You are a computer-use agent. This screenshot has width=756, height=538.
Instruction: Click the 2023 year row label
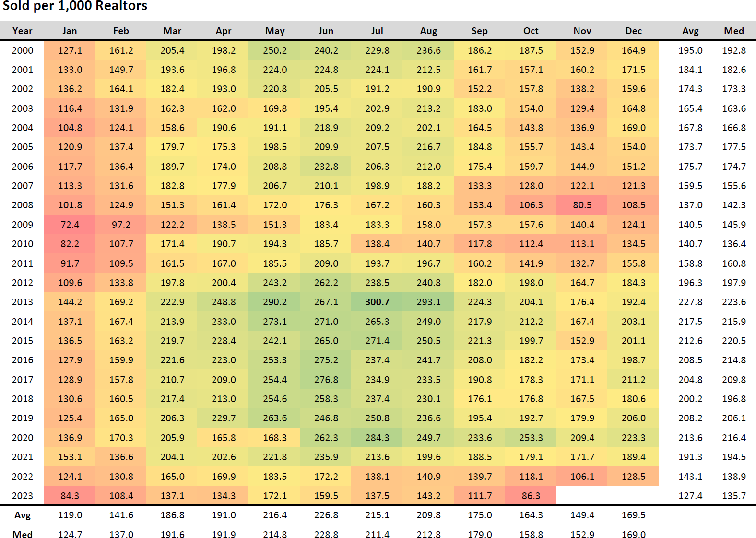tap(23, 496)
